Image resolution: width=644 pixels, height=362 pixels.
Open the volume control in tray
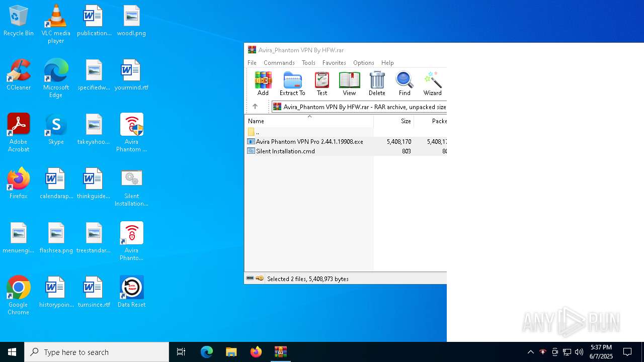point(579,352)
